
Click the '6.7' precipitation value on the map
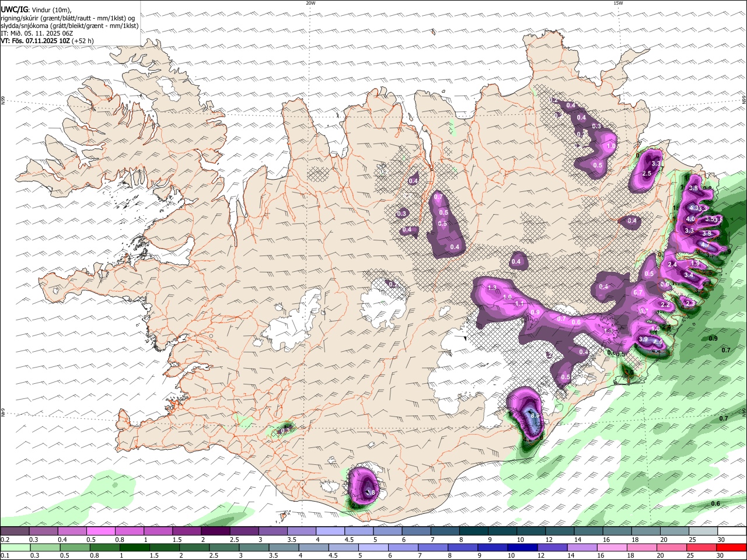[638, 293]
